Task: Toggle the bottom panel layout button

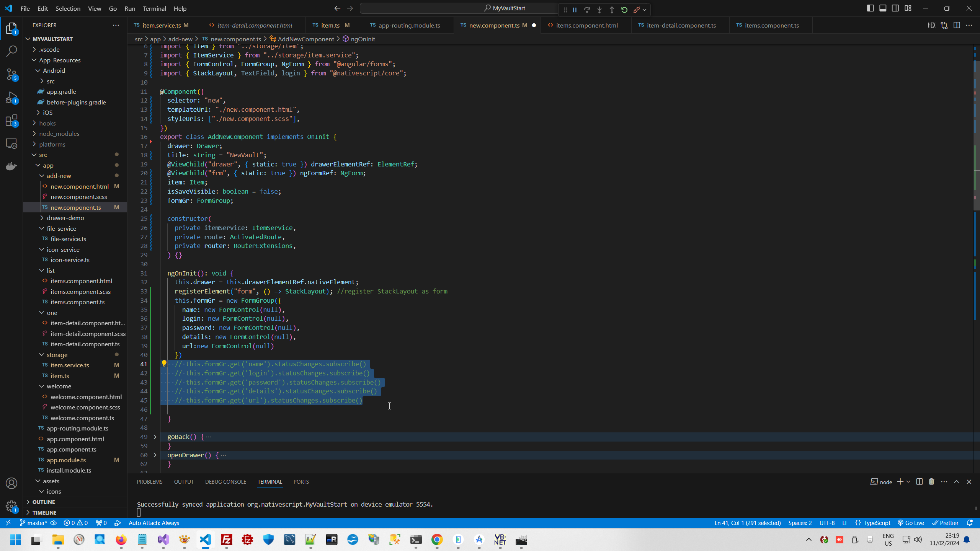Action: 883,8
